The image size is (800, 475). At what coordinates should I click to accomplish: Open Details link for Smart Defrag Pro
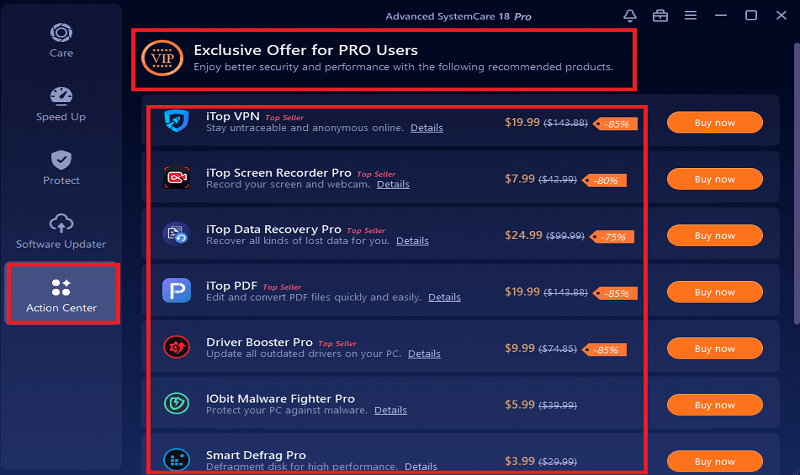click(421, 466)
